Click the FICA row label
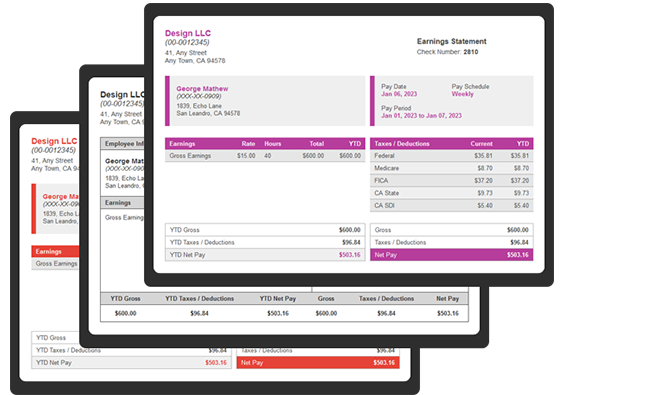 point(381,180)
